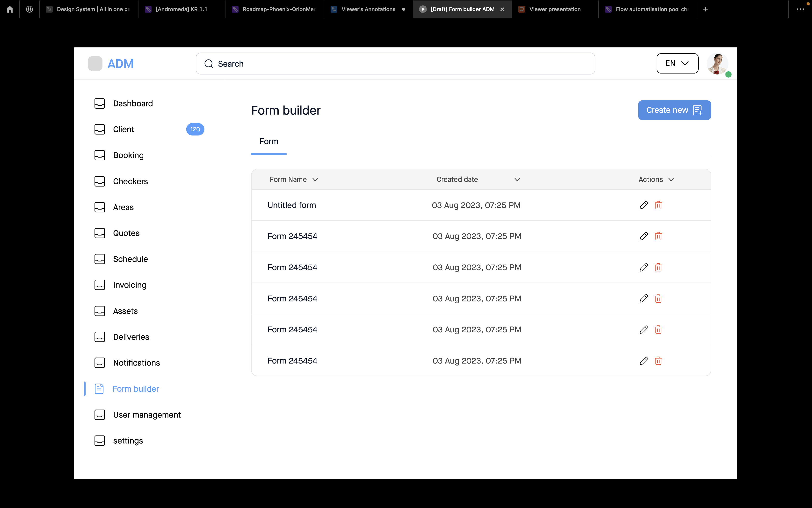Screen dimensions: 812x508
Task: Click the Search input field
Action: pyautogui.click(x=395, y=63)
